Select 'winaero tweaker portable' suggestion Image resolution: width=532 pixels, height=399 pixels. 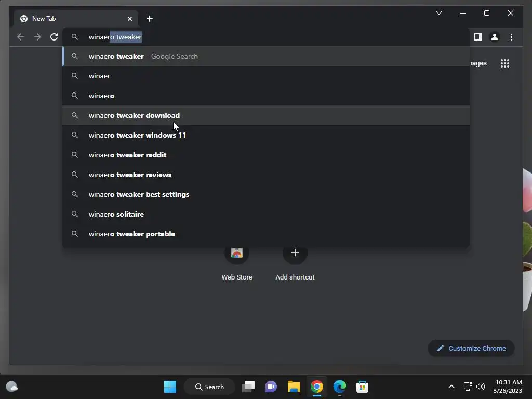point(266,234)
